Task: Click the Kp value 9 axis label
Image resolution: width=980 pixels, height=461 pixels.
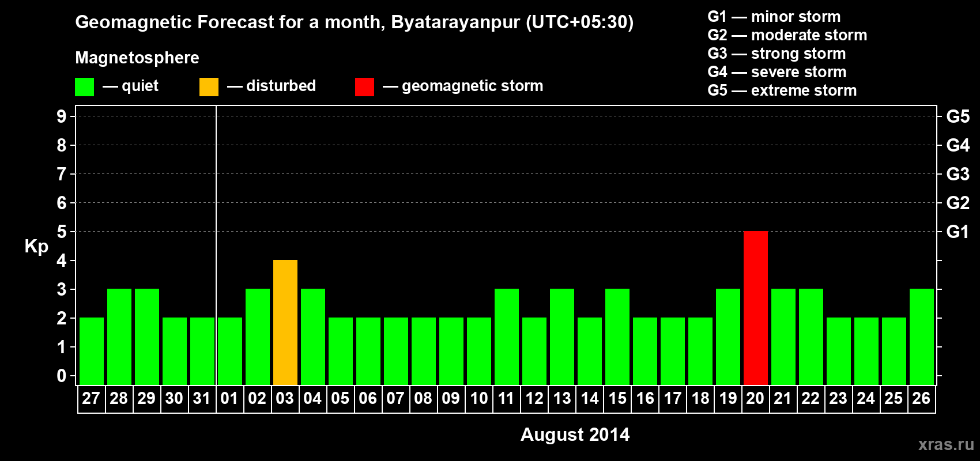Action: click(x=62, y=116)
